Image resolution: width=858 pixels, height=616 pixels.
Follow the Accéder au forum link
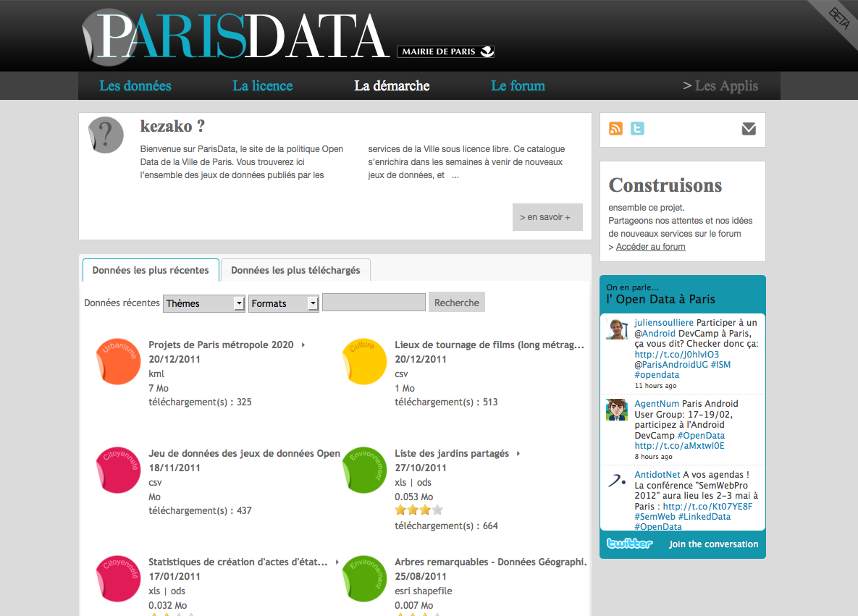tap(650, 247)
